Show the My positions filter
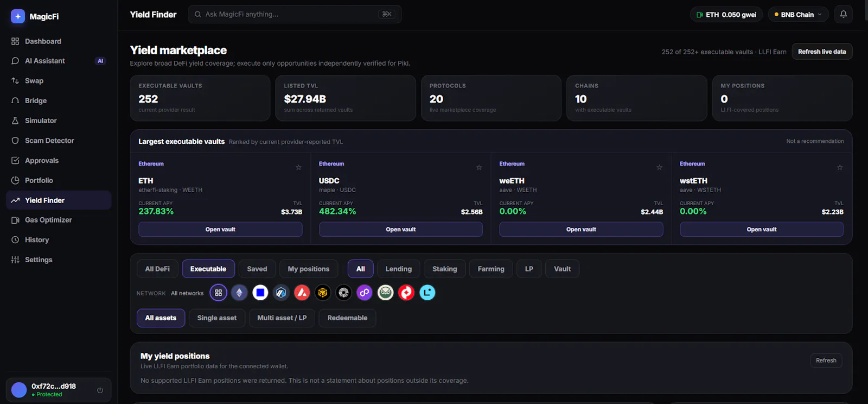 (x=309, y=269)
